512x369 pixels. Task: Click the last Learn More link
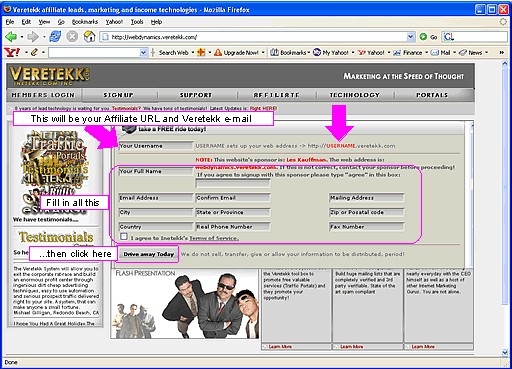click(x=423, y=347)
